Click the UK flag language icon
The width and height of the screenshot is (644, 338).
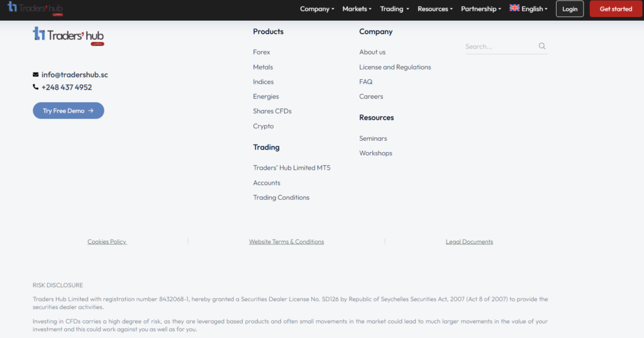tap(514, 8)
